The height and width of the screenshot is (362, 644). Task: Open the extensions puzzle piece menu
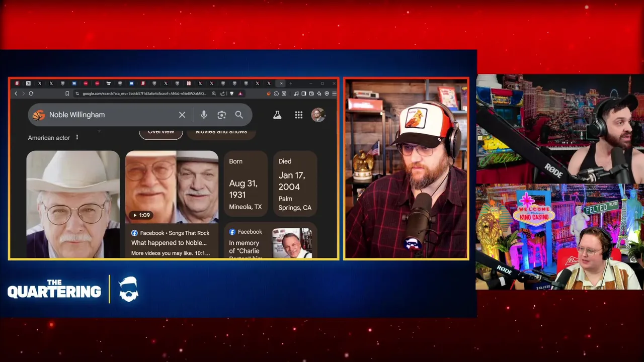[x=276, y=94]
